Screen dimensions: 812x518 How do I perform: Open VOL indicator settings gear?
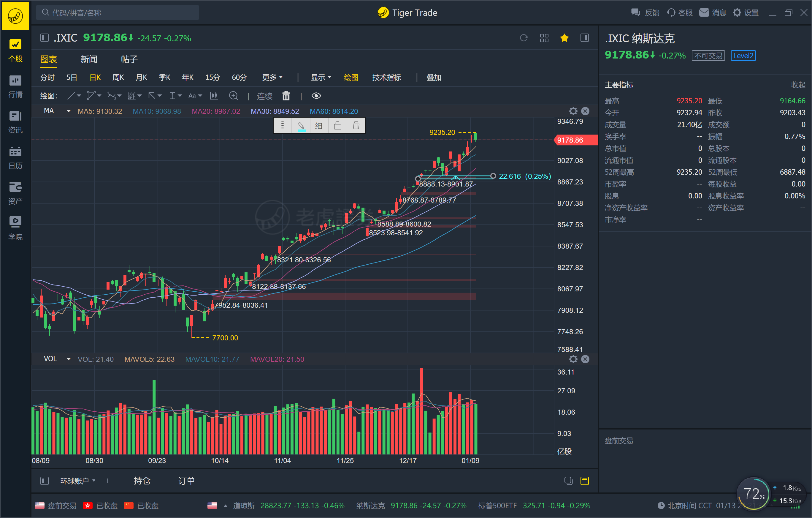tap(573, 359)
